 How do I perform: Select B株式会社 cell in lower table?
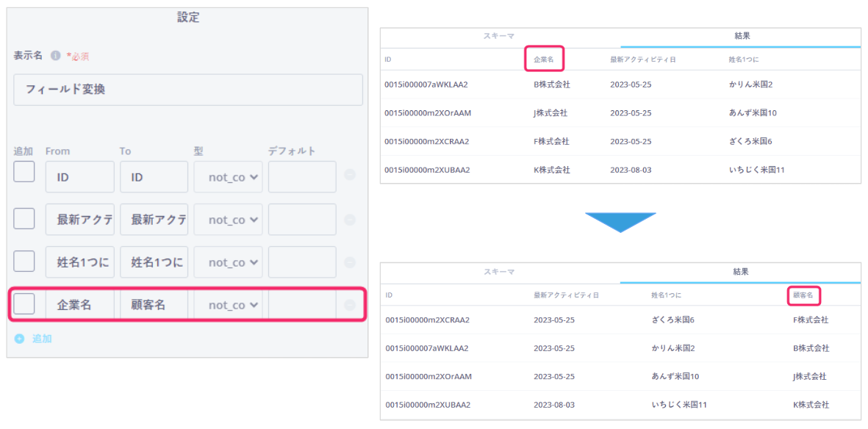[811, 348]
